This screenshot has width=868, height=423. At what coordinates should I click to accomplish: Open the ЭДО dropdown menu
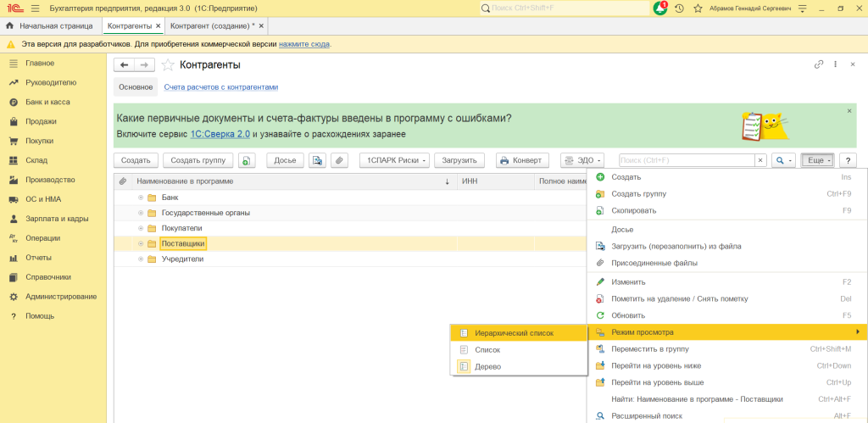pyautogui.click(x=582, y=160)
